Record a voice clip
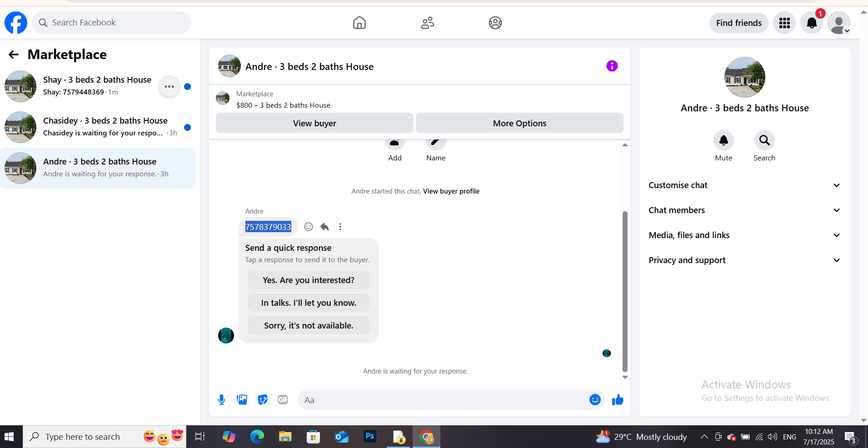 click(221, 400)
